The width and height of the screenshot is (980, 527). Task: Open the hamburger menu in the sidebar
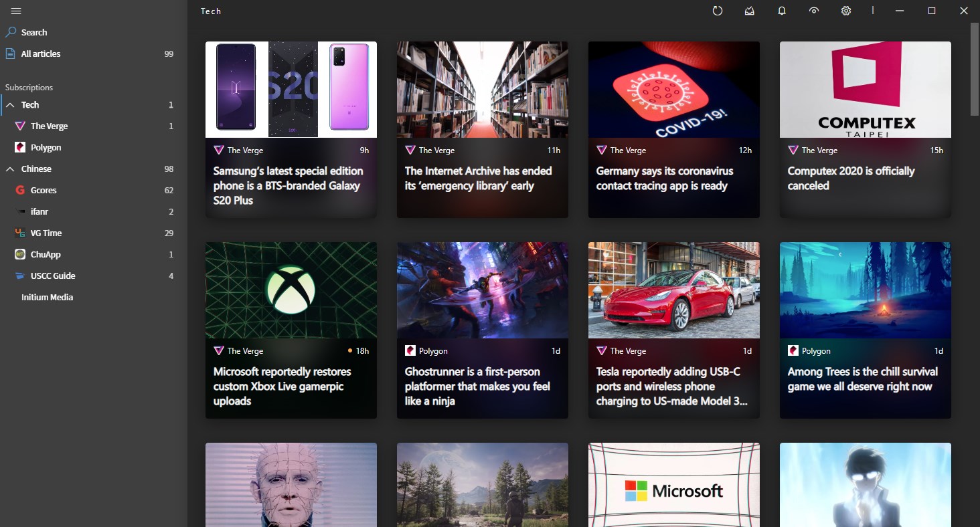click(15, 11)
